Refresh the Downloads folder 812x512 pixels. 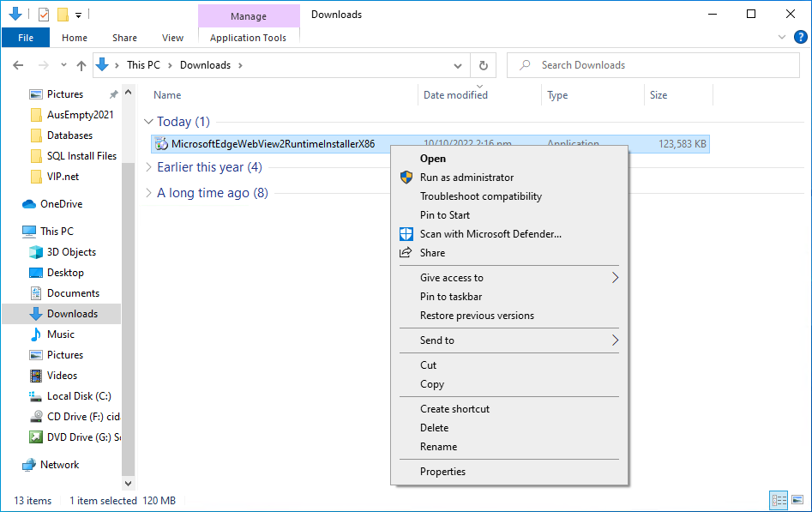click(x=483, y=66)
